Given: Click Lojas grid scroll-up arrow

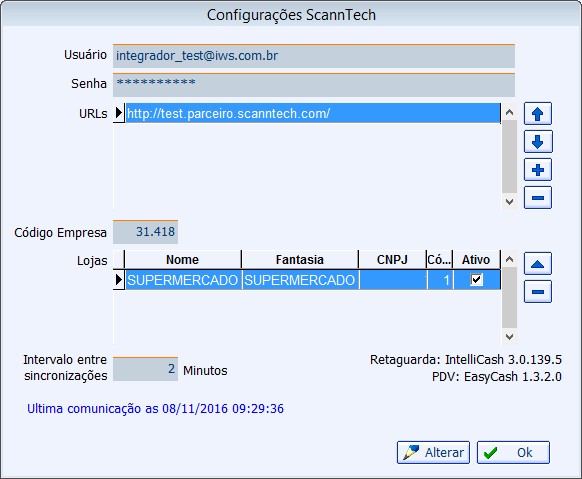Looking at the screenshot, I should click(x=510, y=259).
